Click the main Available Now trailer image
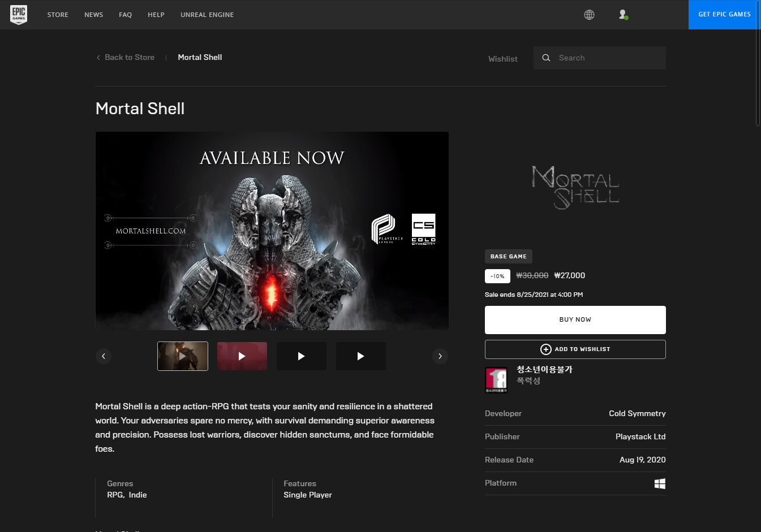Screen dimensions: 761x532 pos(272,231)
